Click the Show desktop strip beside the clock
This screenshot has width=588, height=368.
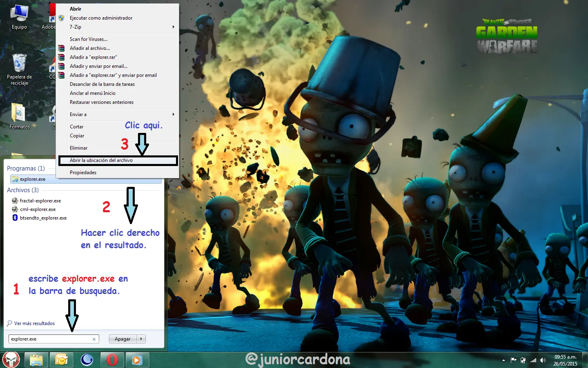pos(585,360)
